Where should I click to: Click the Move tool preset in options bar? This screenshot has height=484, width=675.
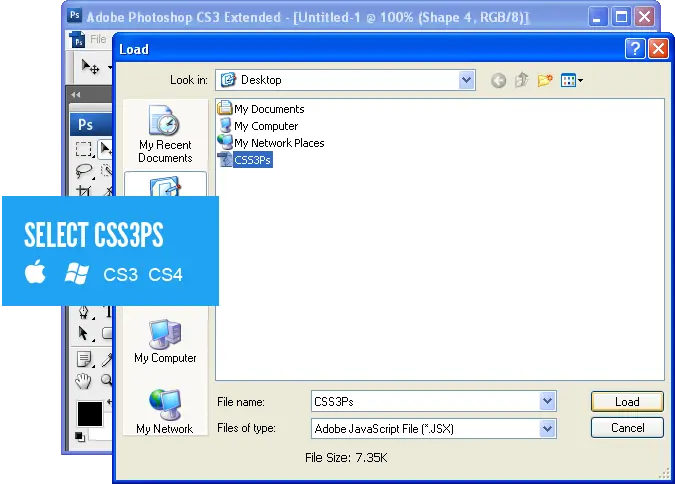click(90, 67)
